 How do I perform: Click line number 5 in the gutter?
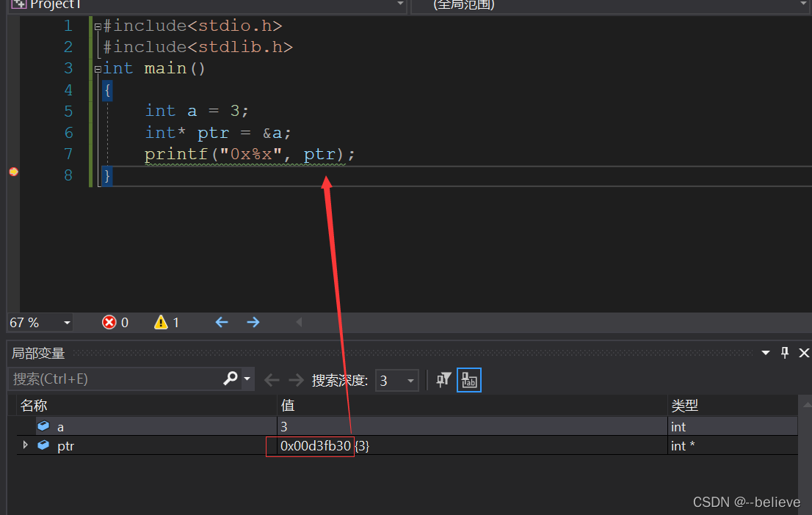[68, 112]
